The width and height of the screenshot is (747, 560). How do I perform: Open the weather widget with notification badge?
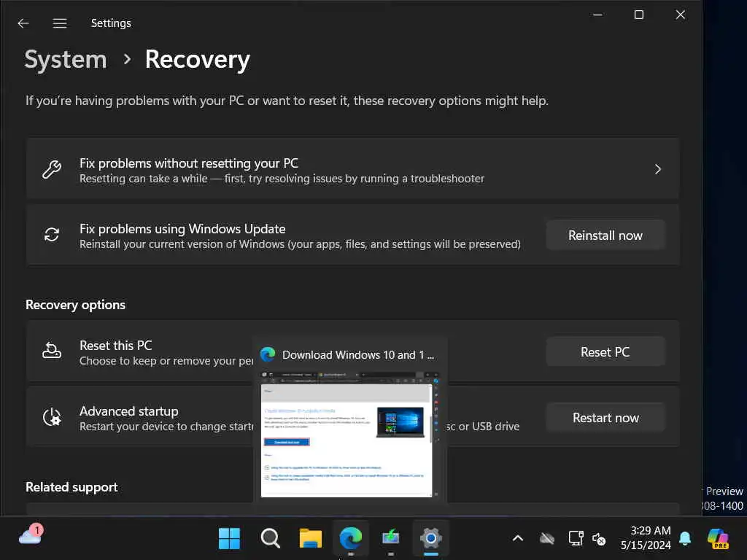click(x=31, y=535)
